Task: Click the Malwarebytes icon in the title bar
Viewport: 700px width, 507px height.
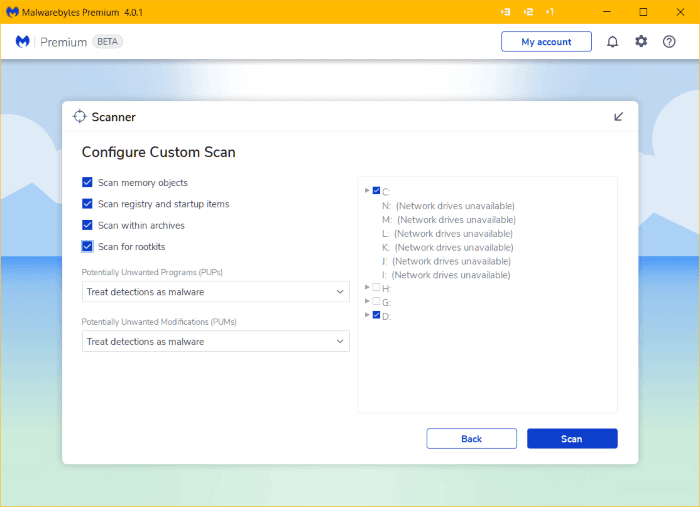Action: tap(12, 12)
